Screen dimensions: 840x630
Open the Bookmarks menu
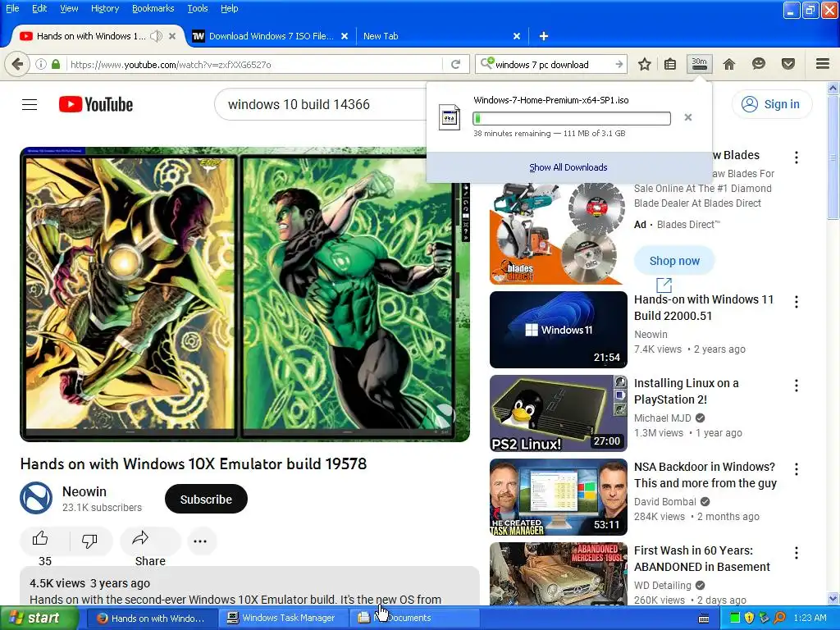[x=153, y=8]
